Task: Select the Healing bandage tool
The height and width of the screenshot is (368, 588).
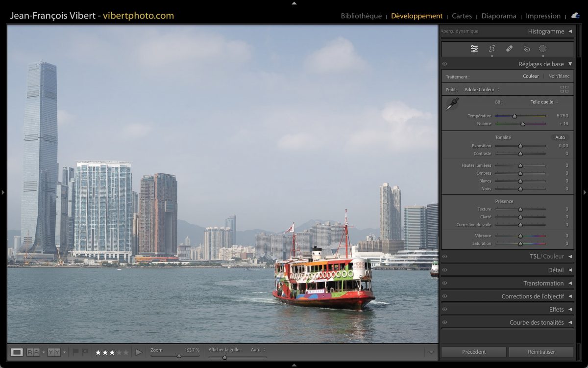Action: click(509, 49)
